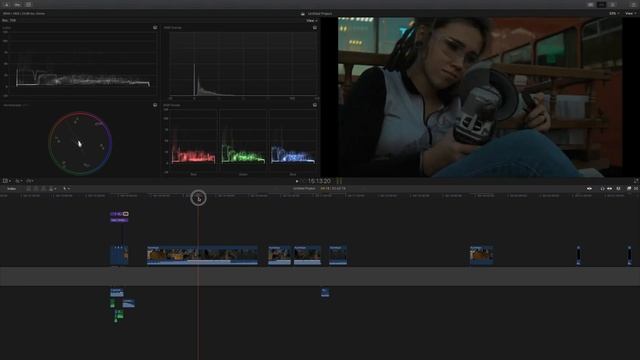Show Background Tasks from top toolbar
This screenshot has width=640, height=360.
point(29,4)
